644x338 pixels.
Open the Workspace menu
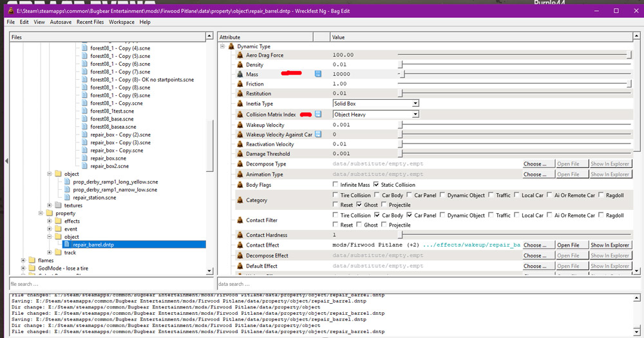122,22
